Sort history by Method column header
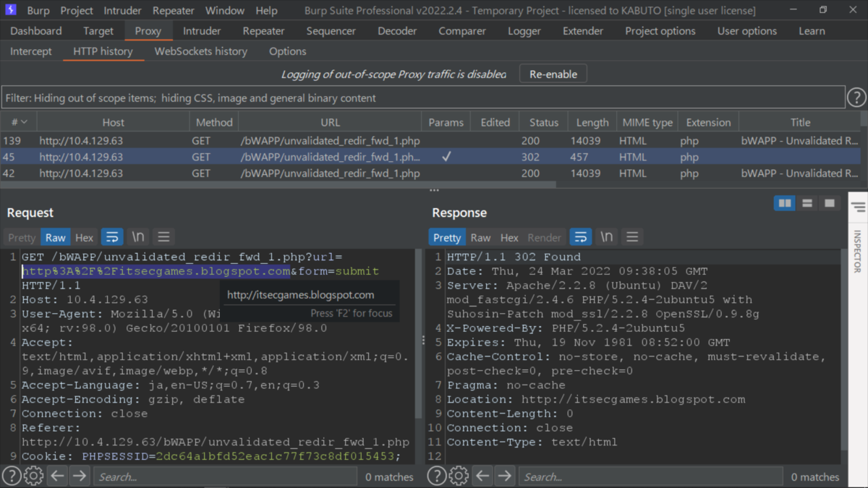The image size is (868, 488). 214,122
